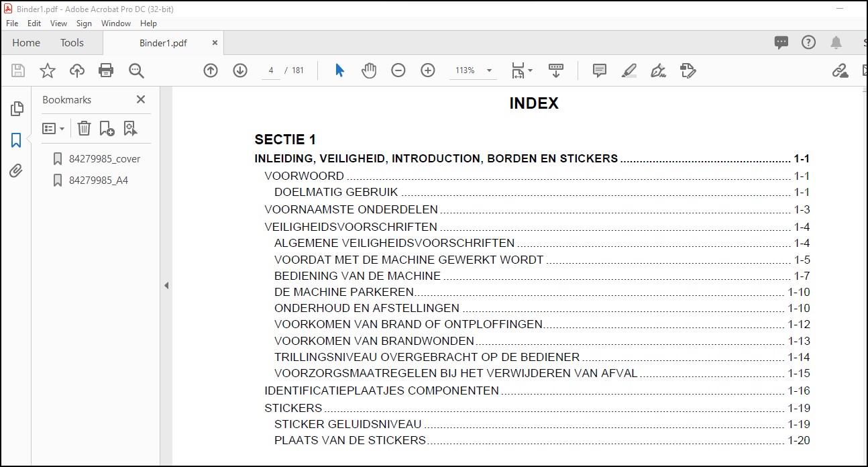Screen dimensions: 868x467
Task: Click the share link icon
Action: pos(840,70)
